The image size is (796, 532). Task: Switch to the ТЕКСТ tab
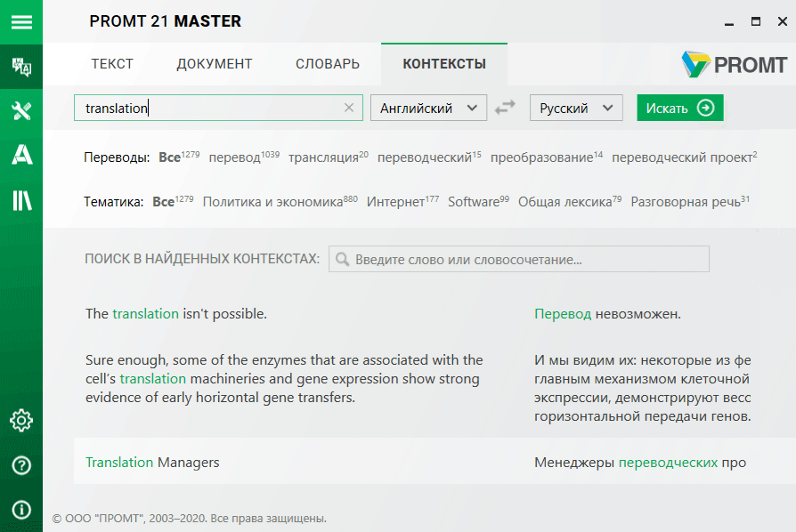pos(112,64)
